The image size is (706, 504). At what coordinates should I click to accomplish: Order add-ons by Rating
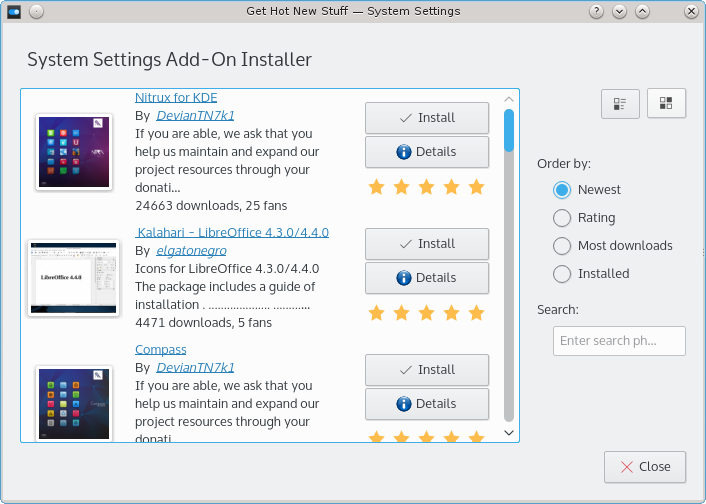[x=562, y=217]
